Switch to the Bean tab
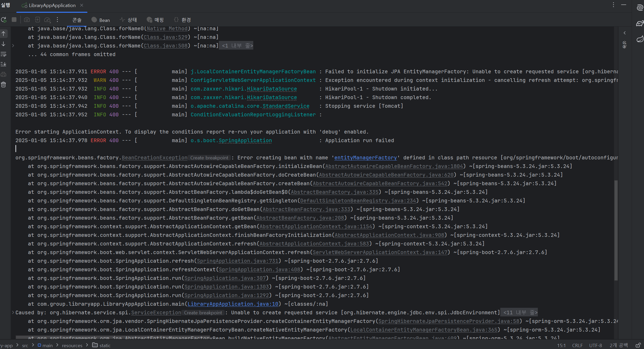This screenshot has height=349, width=644. coord(101,20)
